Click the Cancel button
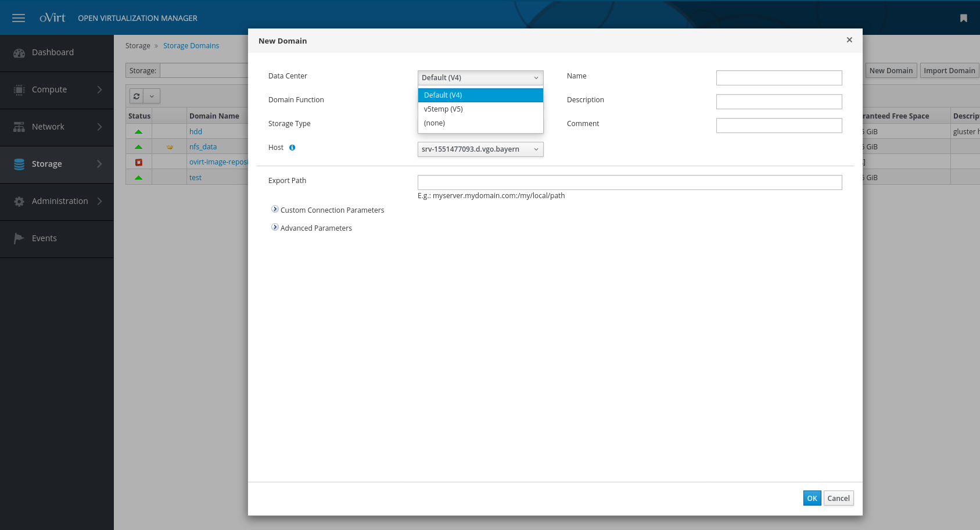 [x=838, y=498]
